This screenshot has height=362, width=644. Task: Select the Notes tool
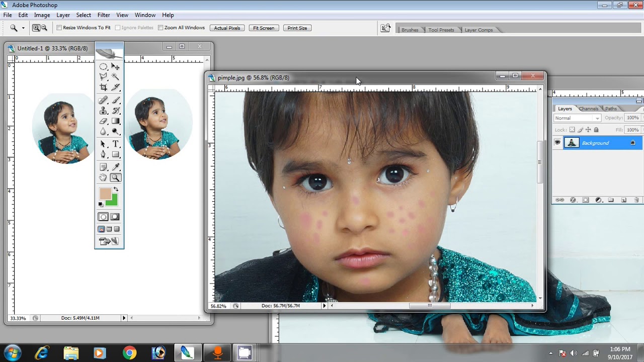pyautogui.click(x=103, y=167)
